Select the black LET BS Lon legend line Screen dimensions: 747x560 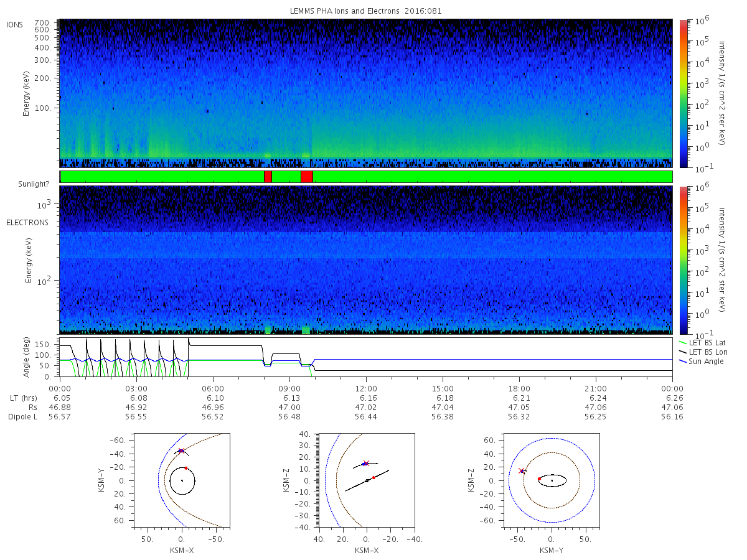685,353
